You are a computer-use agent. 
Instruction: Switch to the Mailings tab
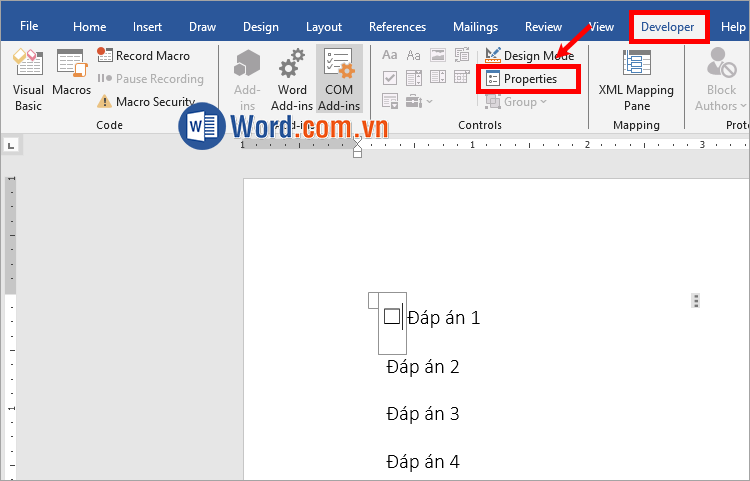pos(475,27)
